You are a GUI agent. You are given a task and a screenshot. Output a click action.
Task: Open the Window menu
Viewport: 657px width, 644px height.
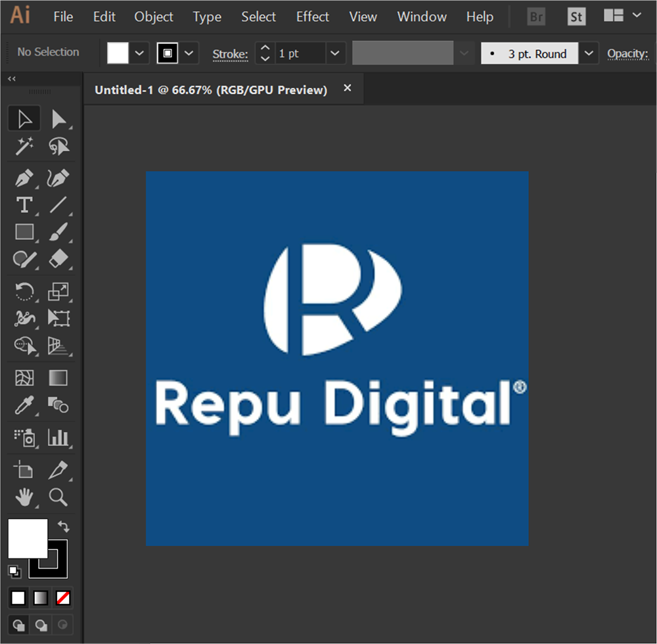(x=422, y=17)
